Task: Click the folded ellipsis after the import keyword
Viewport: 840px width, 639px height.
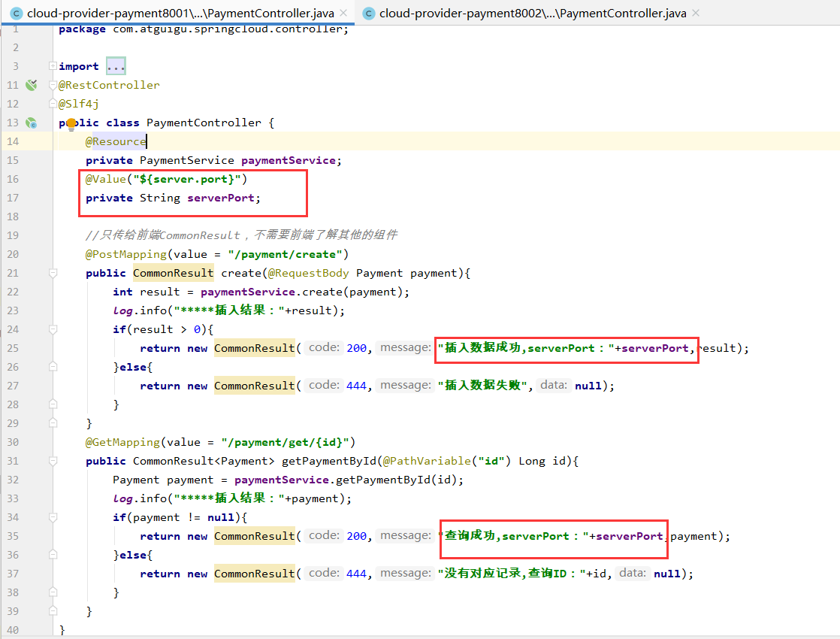Action: point(116,66)
